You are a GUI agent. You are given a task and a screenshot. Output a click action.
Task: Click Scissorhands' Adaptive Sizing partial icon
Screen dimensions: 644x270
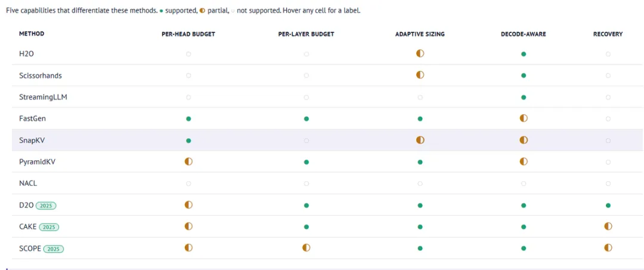point(420,75)
